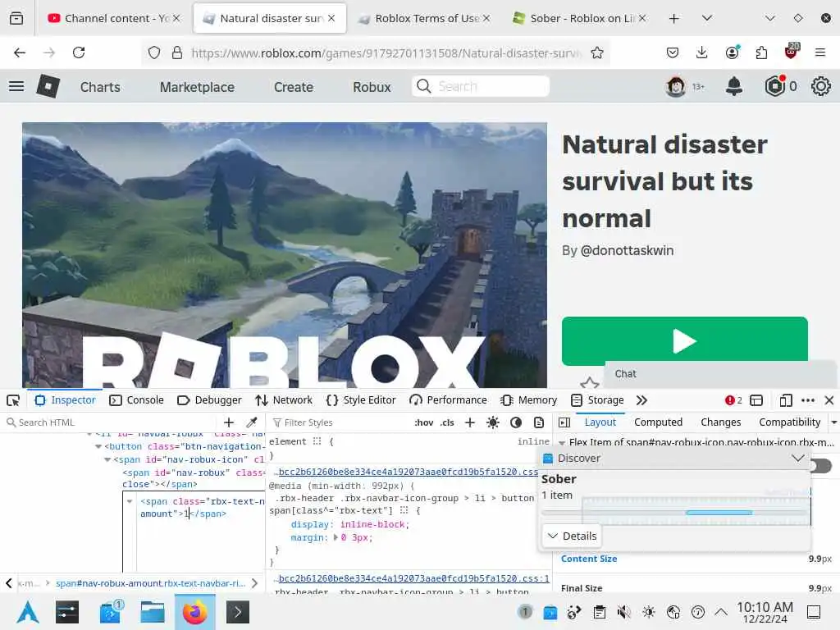Switch to the Console tab
Screen dimensions: 840x630
click(136, 400)
